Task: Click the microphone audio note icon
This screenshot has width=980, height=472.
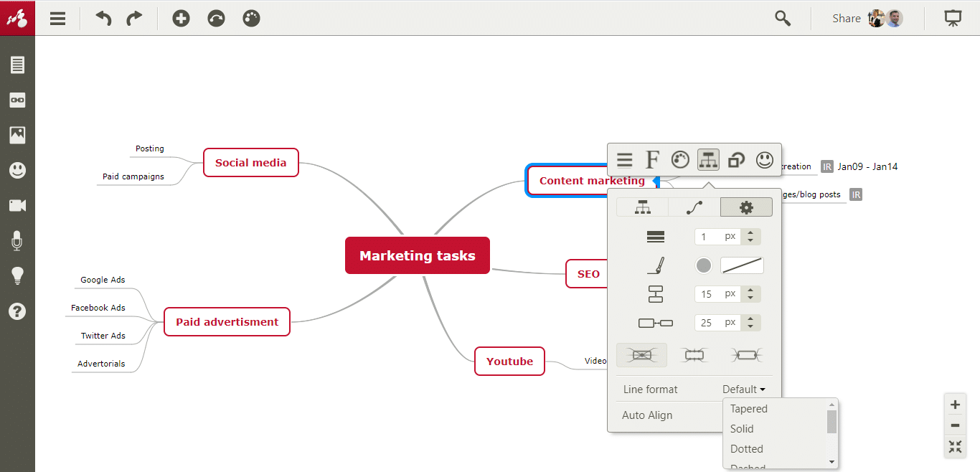Action: pos(17,241)
